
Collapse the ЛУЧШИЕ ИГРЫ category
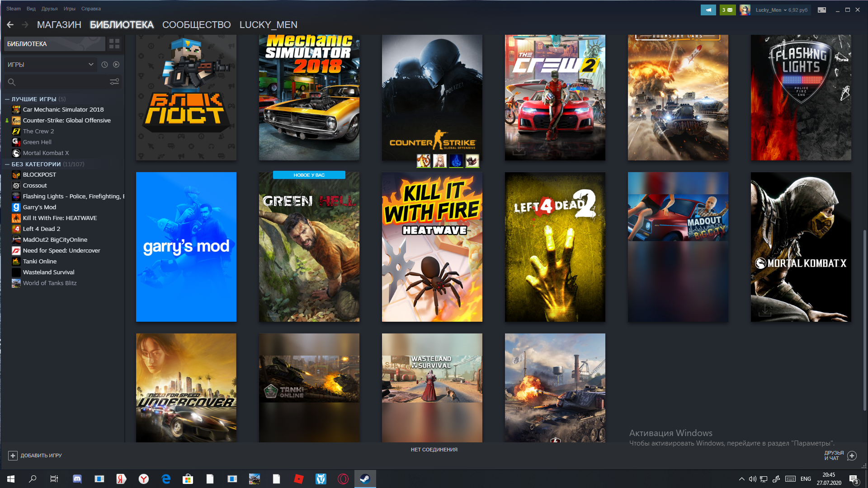coord(7,99)
